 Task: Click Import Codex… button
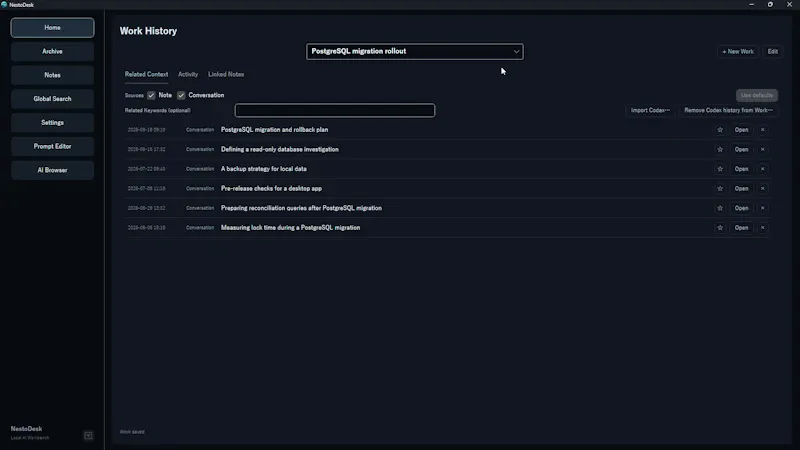coord(650,110)
